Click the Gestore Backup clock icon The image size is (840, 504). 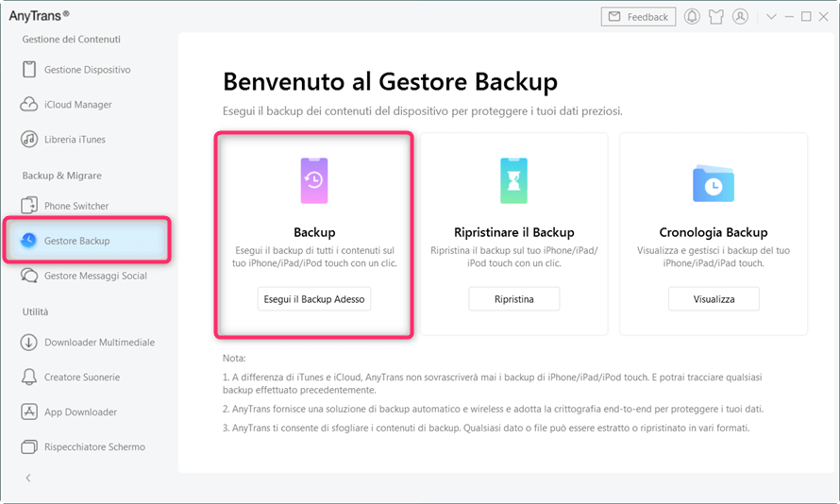28,241
